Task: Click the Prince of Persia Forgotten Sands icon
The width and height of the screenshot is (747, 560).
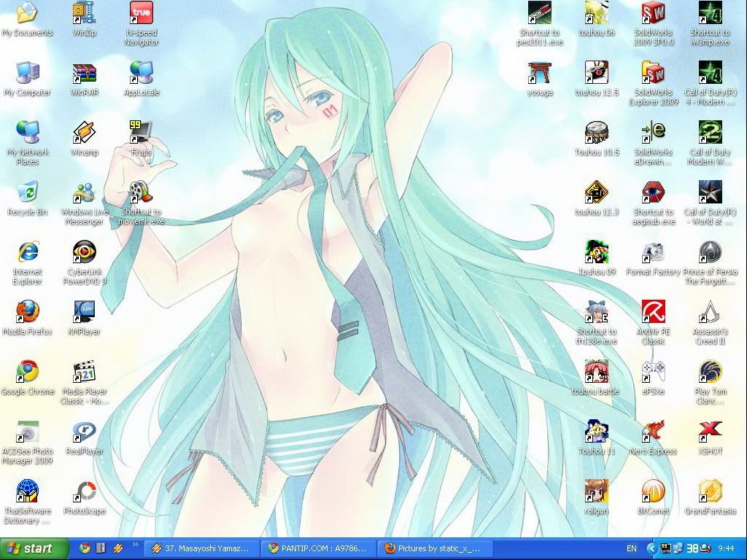Action: [711, 252]
